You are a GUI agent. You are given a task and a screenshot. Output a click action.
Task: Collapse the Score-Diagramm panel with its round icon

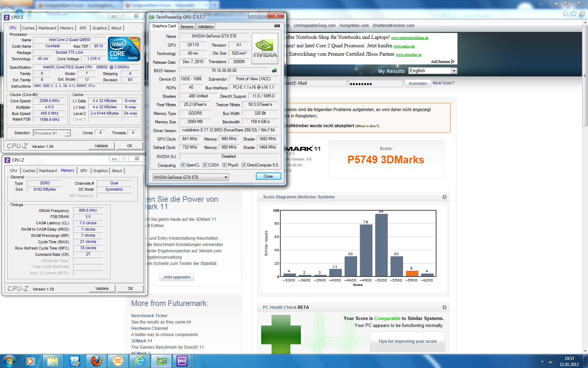click(444, 197)
